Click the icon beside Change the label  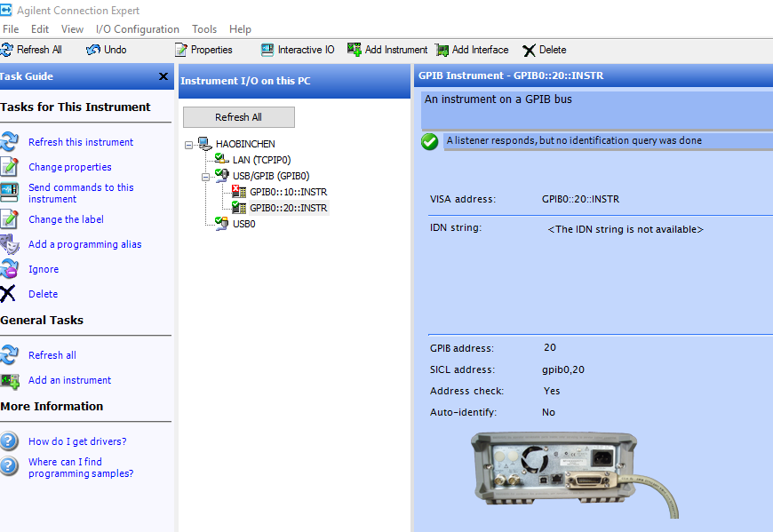[x=10, y=218]
